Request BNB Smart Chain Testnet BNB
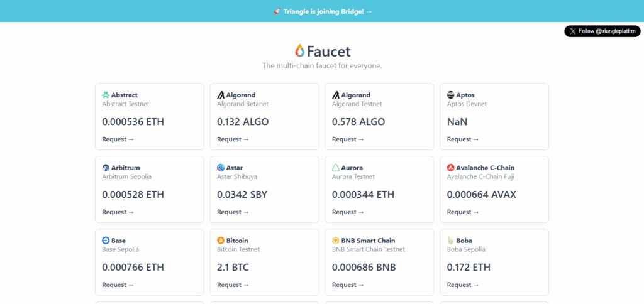Viewport: 644px width, 304px height. [x=348, y=285]
